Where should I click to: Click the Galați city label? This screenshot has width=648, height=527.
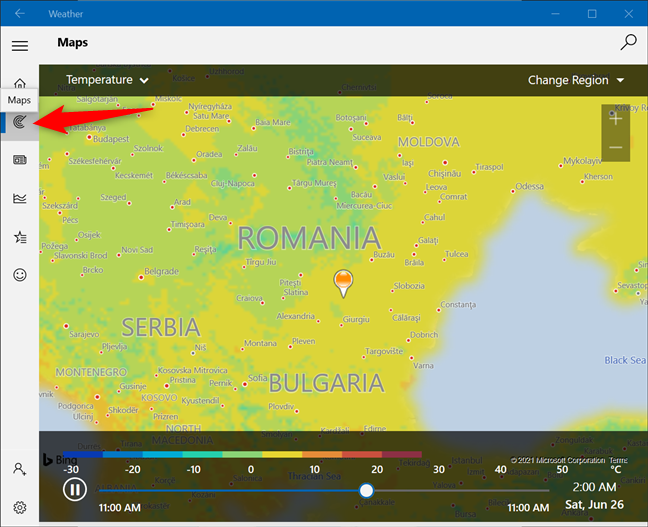(428, 240)
